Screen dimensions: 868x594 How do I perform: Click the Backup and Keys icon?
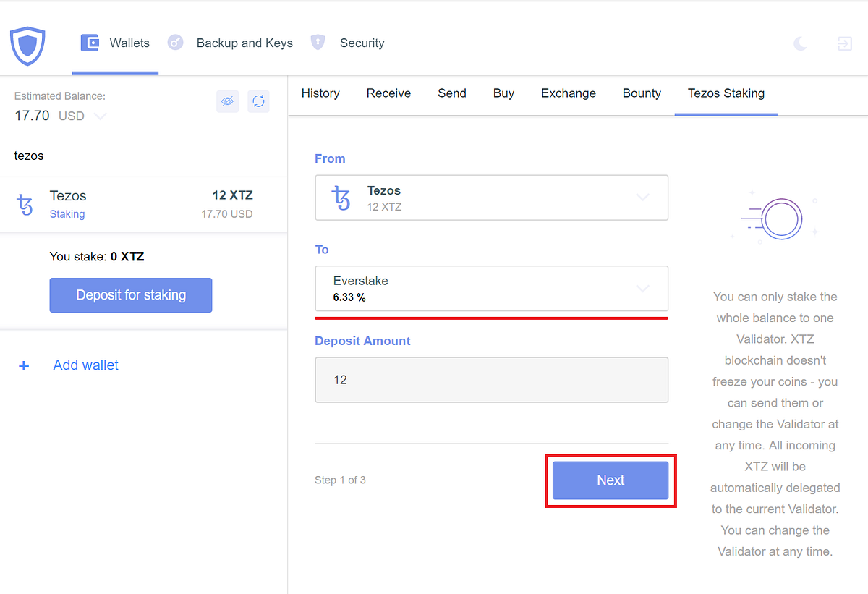coord(175,43)
